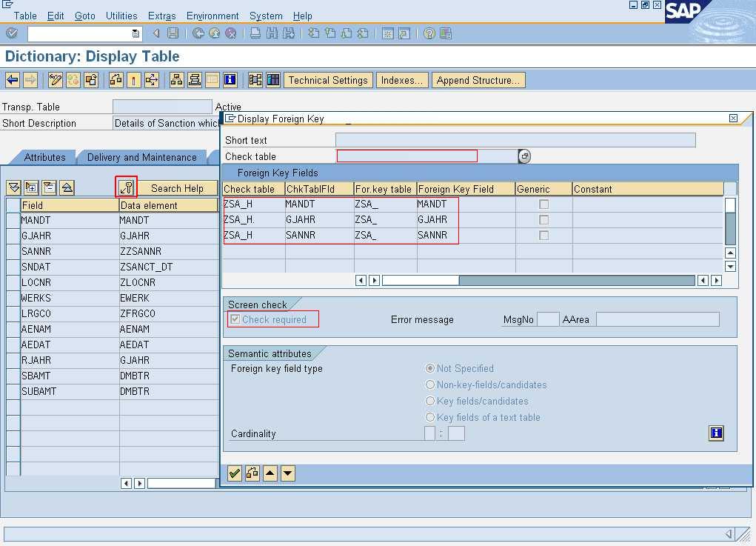Click the sort ascending icon in the Attributes panel
The width and height of the screenshot is (756, 546).
[x=67, y=187]
